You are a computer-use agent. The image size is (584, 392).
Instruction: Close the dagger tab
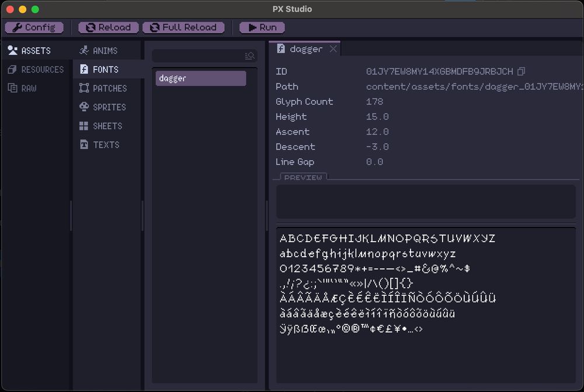pyautogui.click(x=333, y=49)
